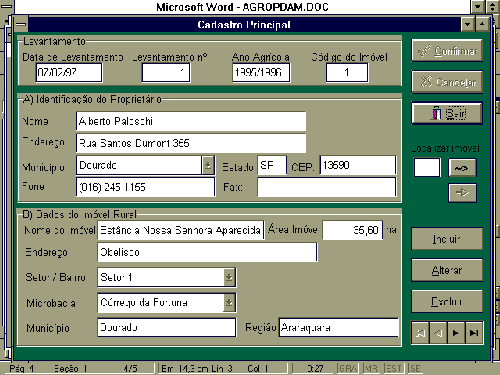This screenshot has width=500, height=375.
Task: Click Word title bar down arrow button
Action: 478,6
